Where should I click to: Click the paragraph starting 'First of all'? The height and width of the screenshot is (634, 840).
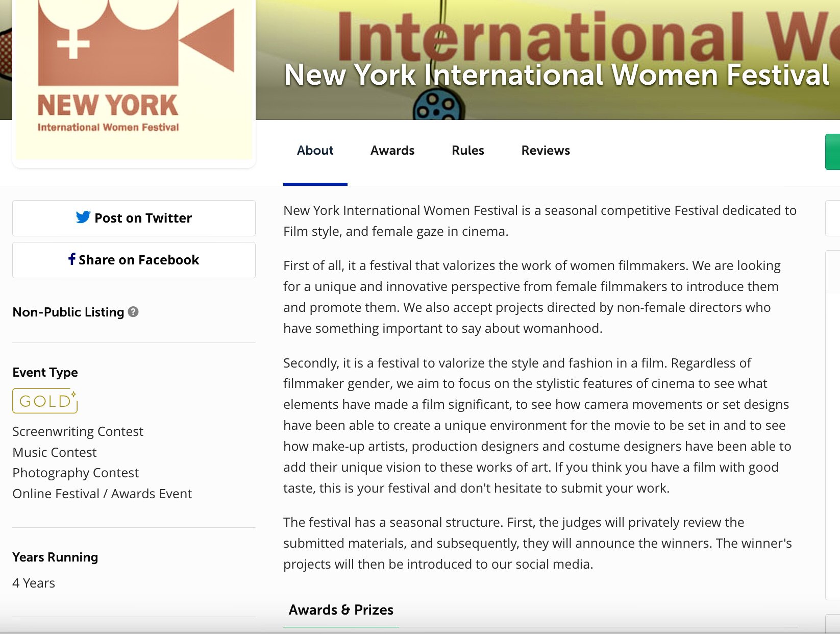coord(532,297)
